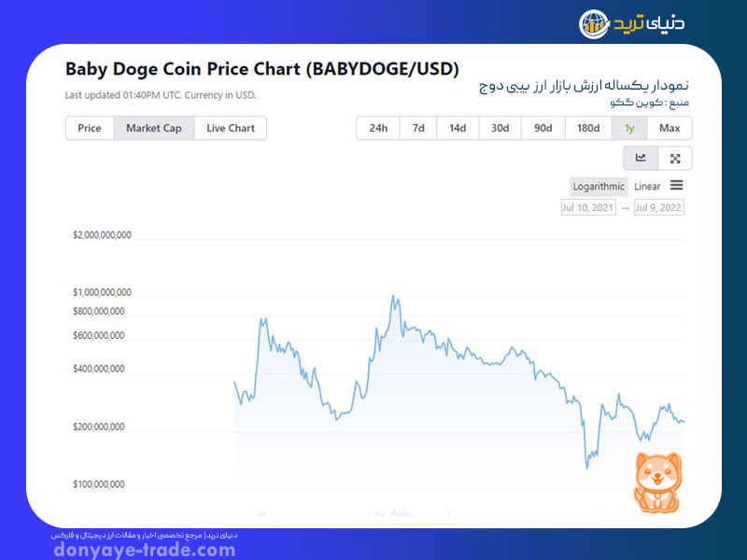The image size is (747, 560).
Task: Choose the 24h time range
Action: pyautogui.click(x=378, y=128)
